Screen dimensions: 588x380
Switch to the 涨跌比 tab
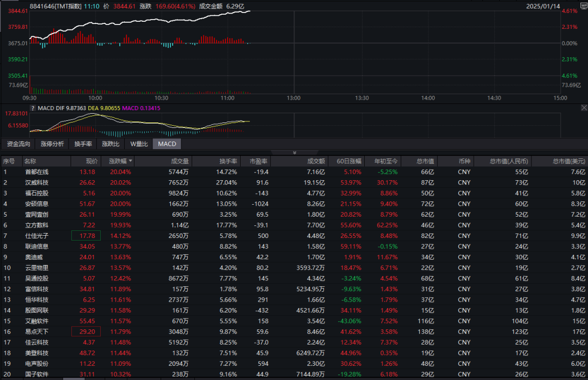(111, 144)
